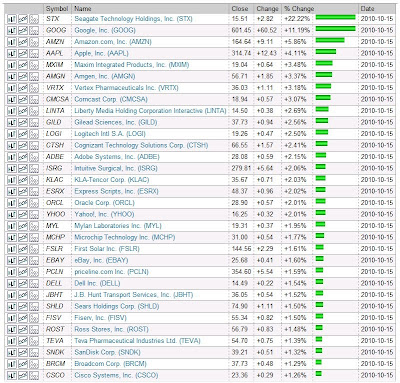
Task: Open the candlestick chart icon for CSCO
Action: 12,376
